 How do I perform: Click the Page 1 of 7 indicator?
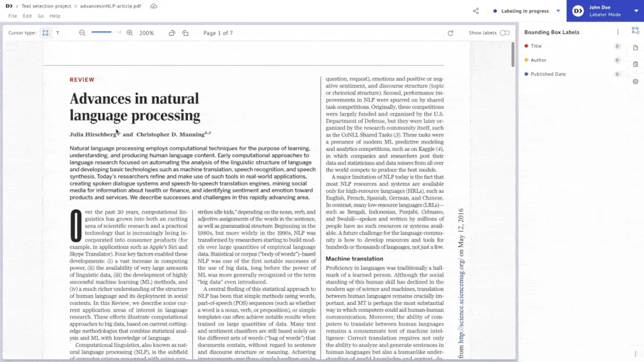pyautogui.click(x=218, y=33)
